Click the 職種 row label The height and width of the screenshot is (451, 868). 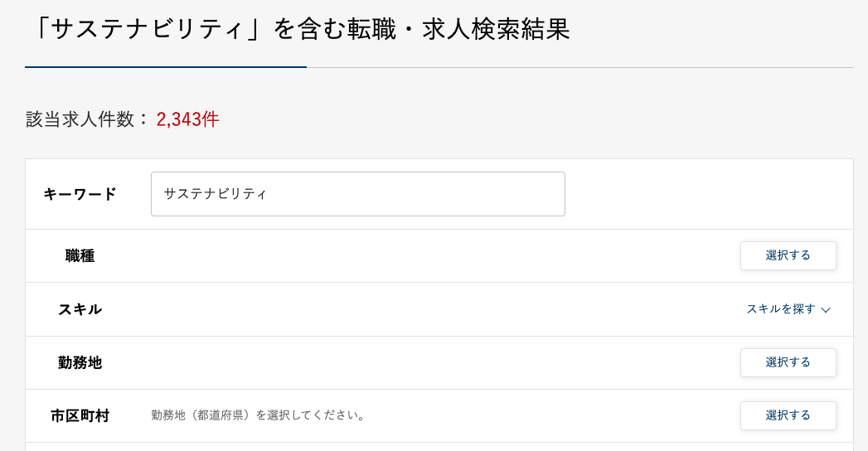tap(80, 255)
